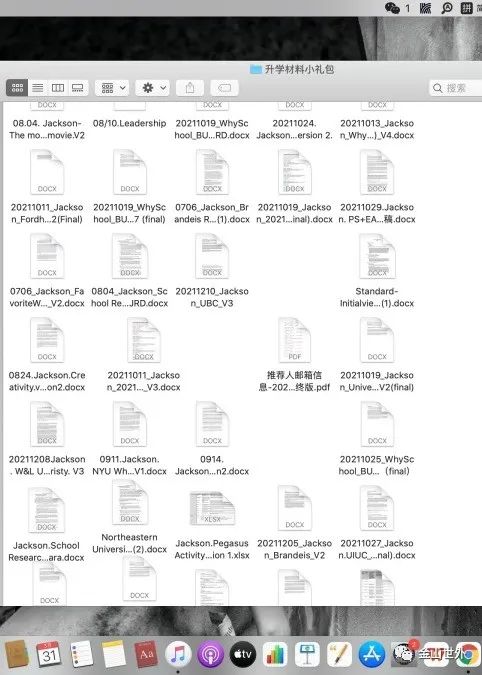482x675 pixels.
Task: Click the Share toolbar button
Action: click(190, 88)
